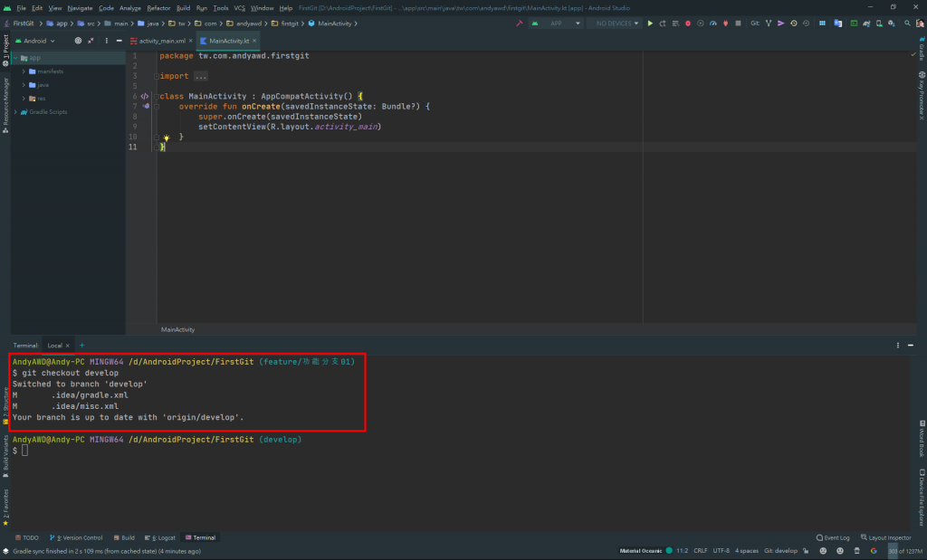Open the APP run configuration dropdown
The image size is (927, 560).
pos(557,24)
